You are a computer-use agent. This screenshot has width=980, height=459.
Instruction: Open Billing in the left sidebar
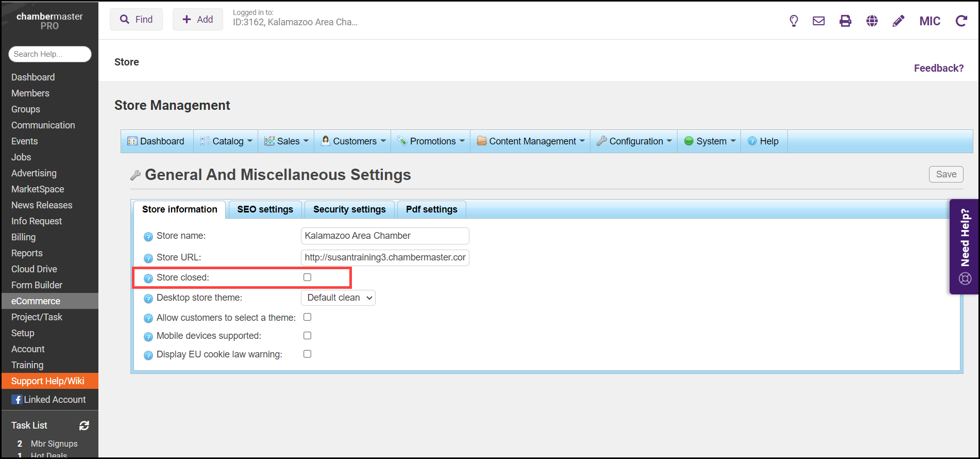[x=24, y=237]
